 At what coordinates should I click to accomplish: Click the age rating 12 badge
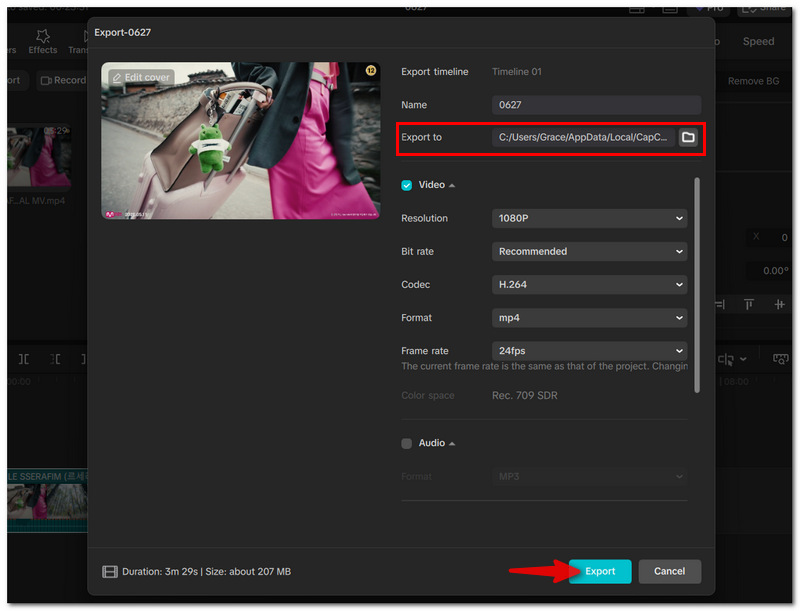[x=371, y=70]
